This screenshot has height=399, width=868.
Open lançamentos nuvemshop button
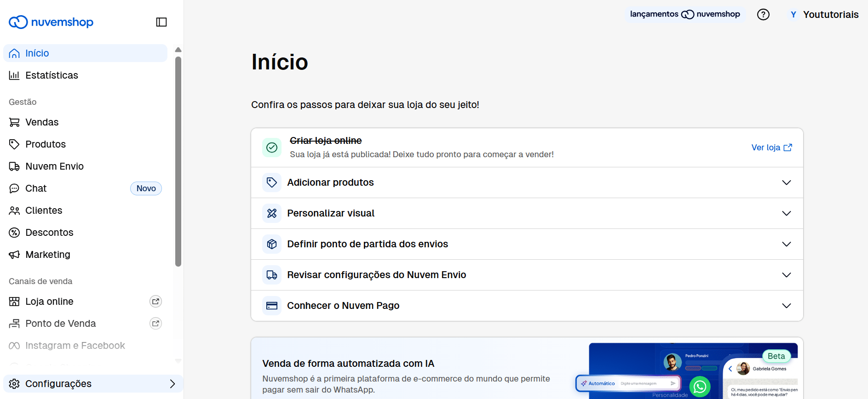685,14
